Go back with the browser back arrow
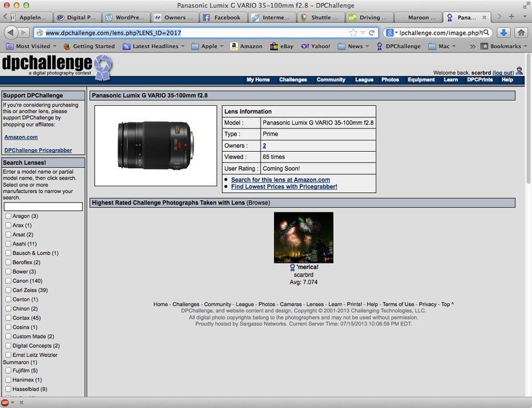Image resolution: width=532 pixels, height=408 pixels. (11, 33)
